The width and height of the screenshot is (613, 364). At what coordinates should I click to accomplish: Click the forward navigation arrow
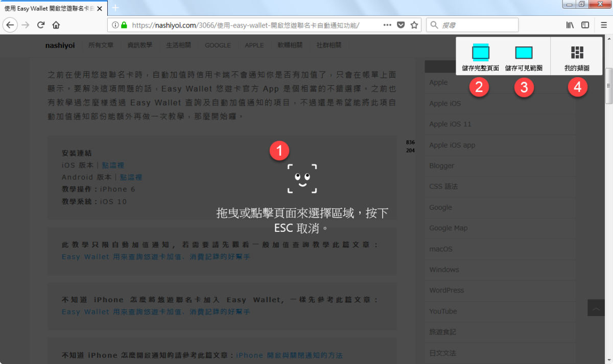tap(26, 25)
